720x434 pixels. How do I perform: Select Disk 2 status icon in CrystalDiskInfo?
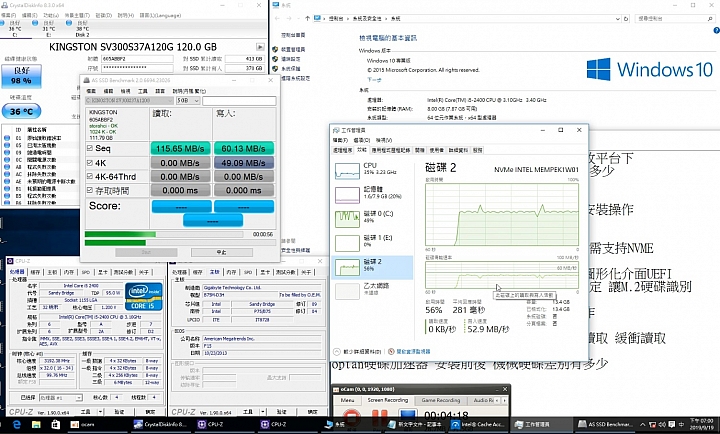[69, 23]
